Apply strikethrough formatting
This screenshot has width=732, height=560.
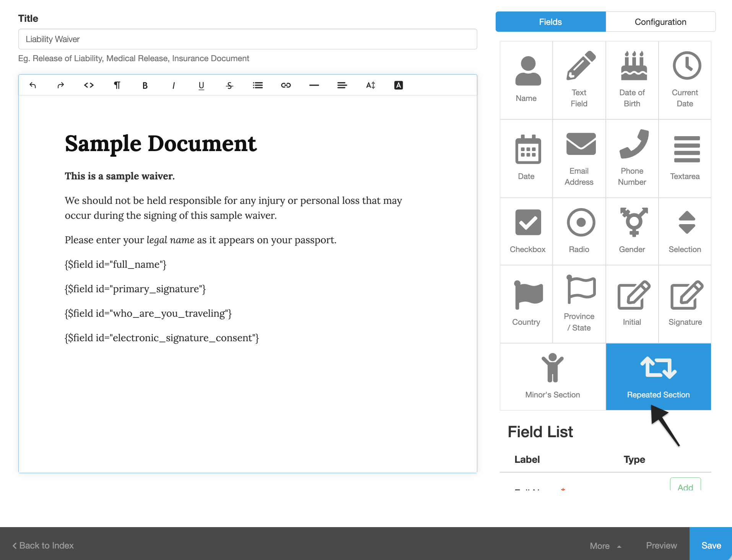click(x=229, y=85)
